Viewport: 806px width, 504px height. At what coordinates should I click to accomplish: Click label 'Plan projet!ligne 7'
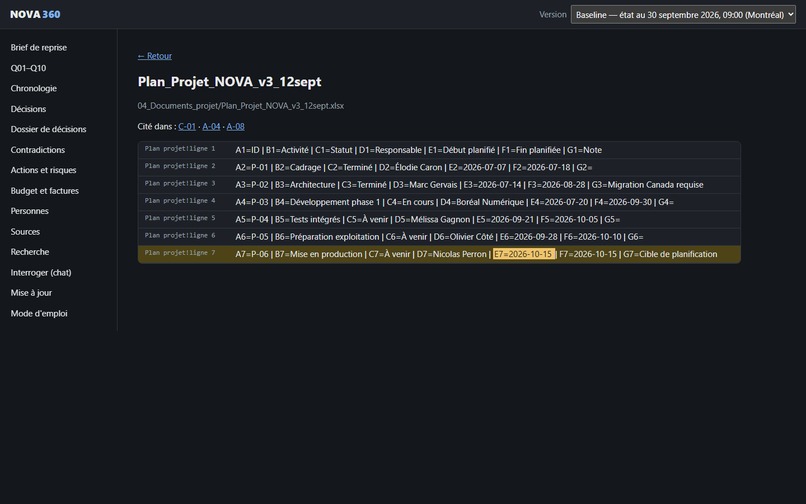(x=180, y=253)
